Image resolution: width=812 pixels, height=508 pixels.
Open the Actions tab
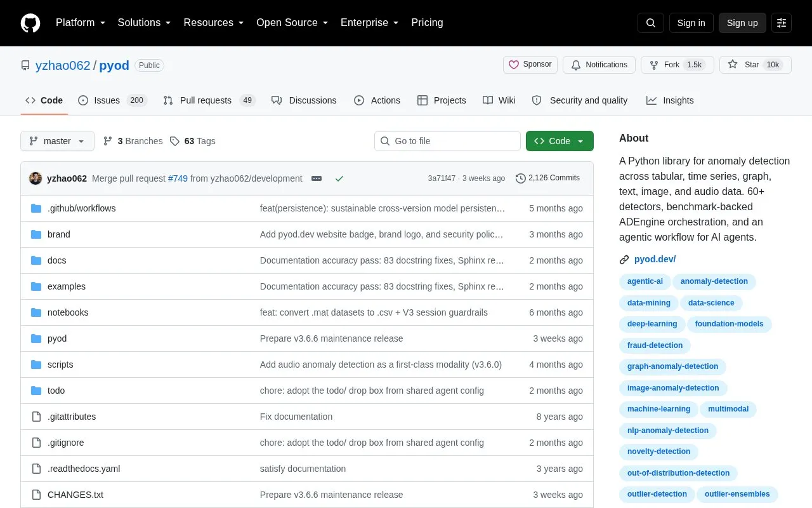[x=377, y=100]
